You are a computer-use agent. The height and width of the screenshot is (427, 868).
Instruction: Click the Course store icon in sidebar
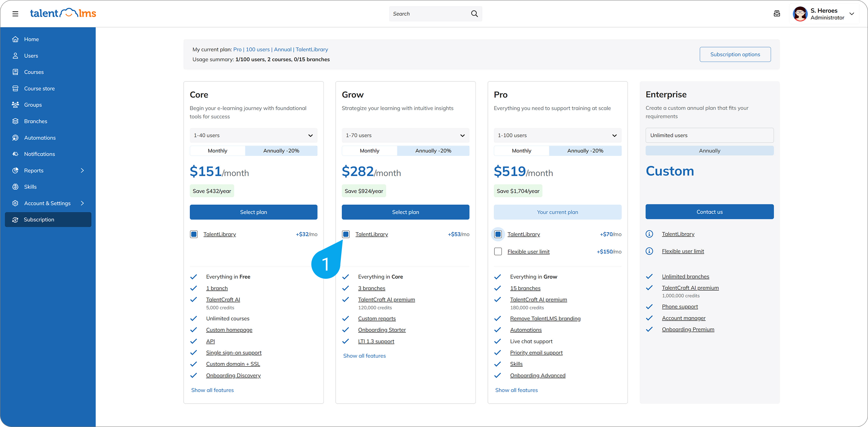tap(15, 89)
